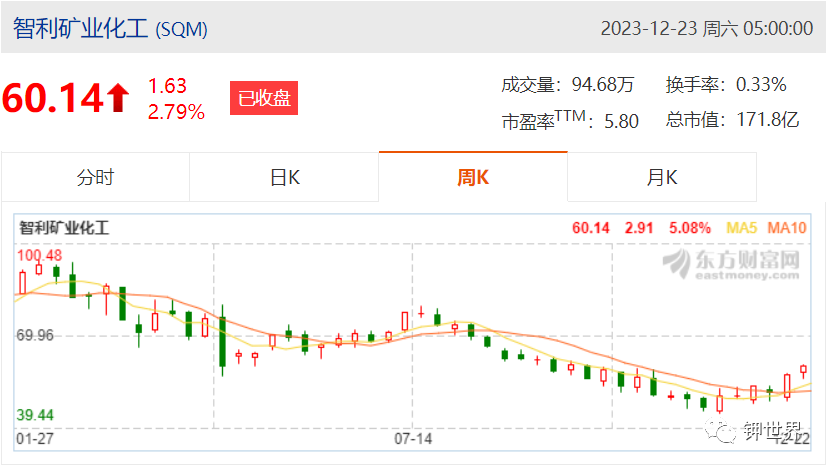
Task: Click the red 已收盘 status badge
Action: click(x=264, y=98)
